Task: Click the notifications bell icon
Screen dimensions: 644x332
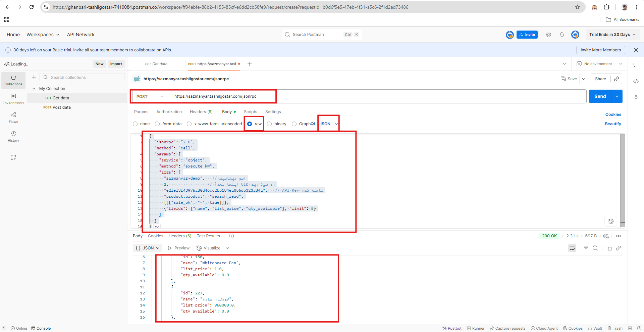Action: pyautogui.click(x=561, y=35)
